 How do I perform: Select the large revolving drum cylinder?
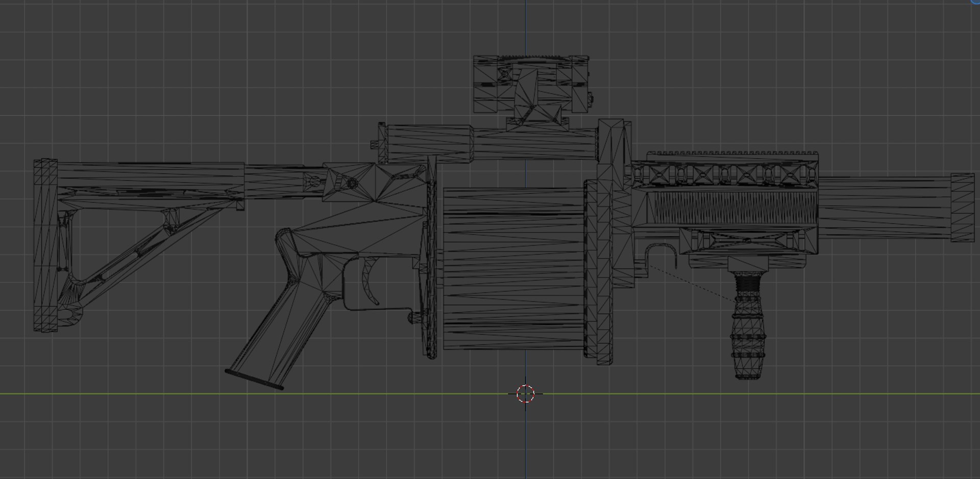(x=513, y=268)
